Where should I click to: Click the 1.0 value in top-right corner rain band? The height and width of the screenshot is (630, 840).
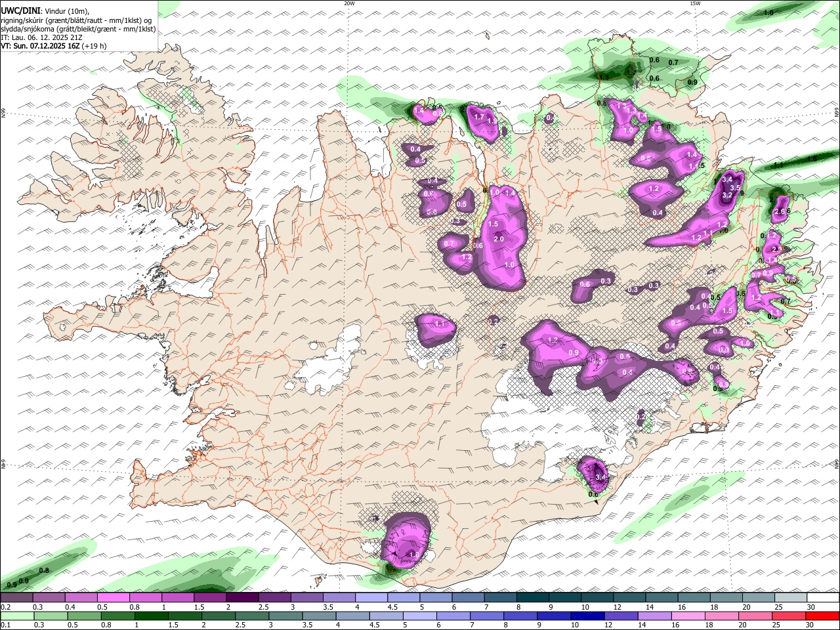pos(768,12)
